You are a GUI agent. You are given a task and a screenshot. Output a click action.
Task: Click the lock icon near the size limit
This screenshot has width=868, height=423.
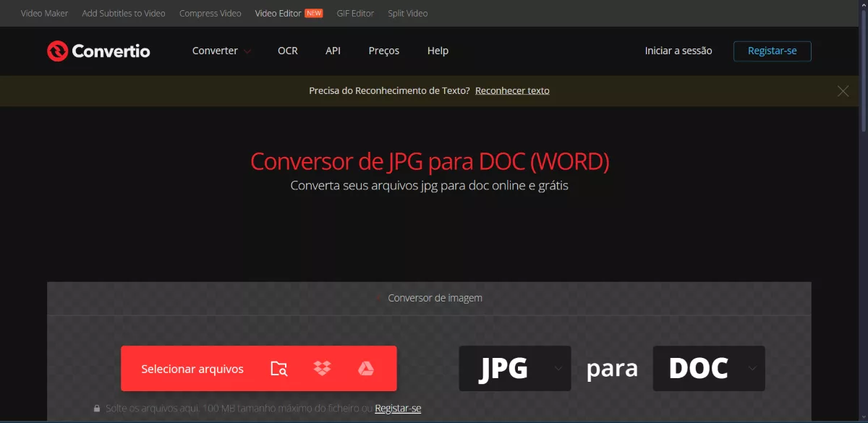click(98, 407)
